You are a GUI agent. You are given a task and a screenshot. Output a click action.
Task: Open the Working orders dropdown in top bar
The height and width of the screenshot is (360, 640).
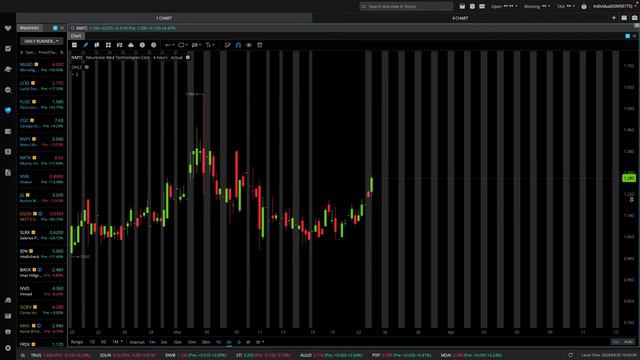pyautogui.click(x=537, y=7)
